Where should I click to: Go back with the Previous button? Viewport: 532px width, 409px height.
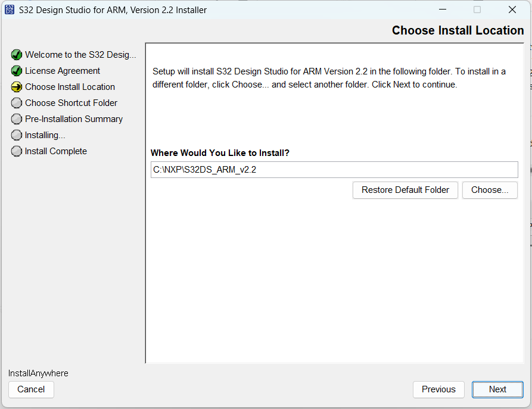pyautogui.click(x=438, y=389)
